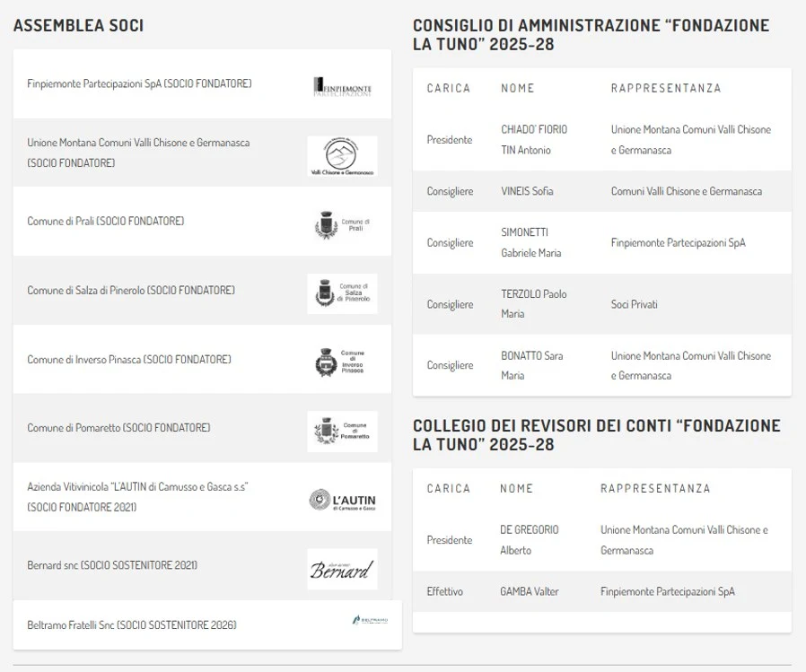Viewport: 806px width, 672px height.
Task: Click the Valli Chisone e Germanasca logo
Action: point(342,156)
